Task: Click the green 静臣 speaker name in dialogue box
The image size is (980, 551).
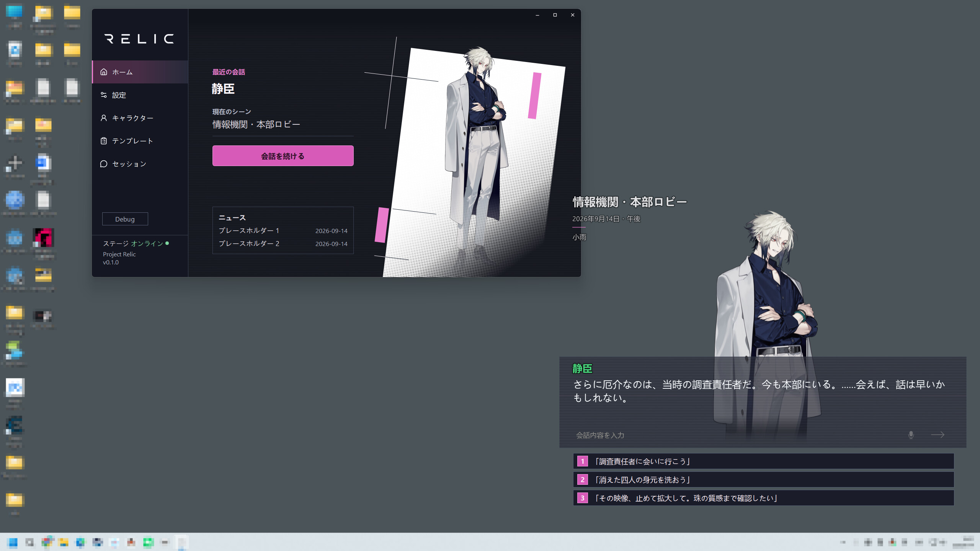Action: tap(582, 368)
